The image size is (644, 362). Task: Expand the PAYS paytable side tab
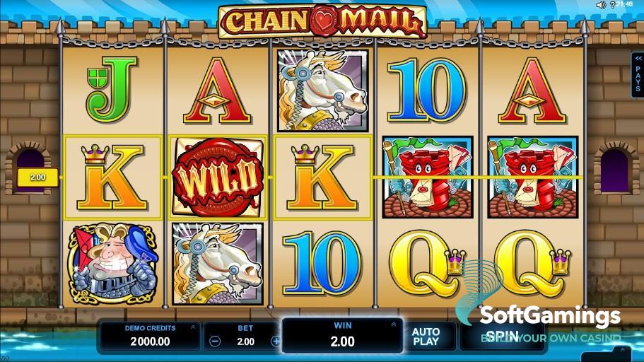pyautogui.click(x=638, y=75)
